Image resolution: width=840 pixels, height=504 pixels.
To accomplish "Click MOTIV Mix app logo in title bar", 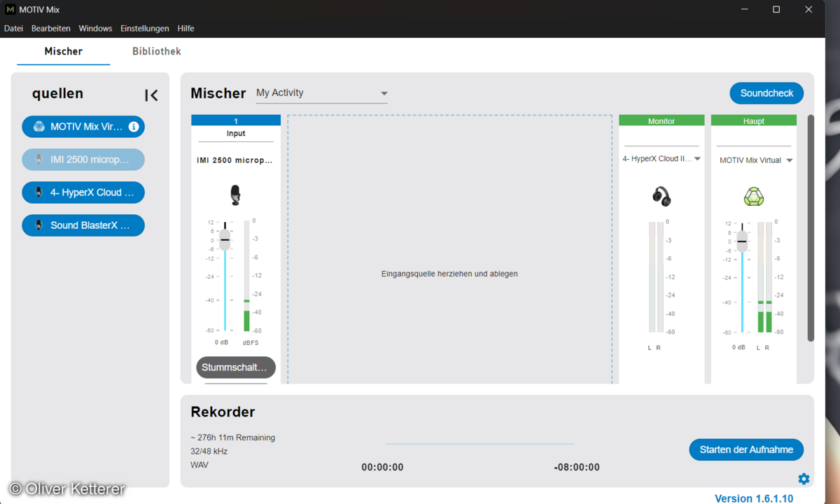I will coord(10,10).
